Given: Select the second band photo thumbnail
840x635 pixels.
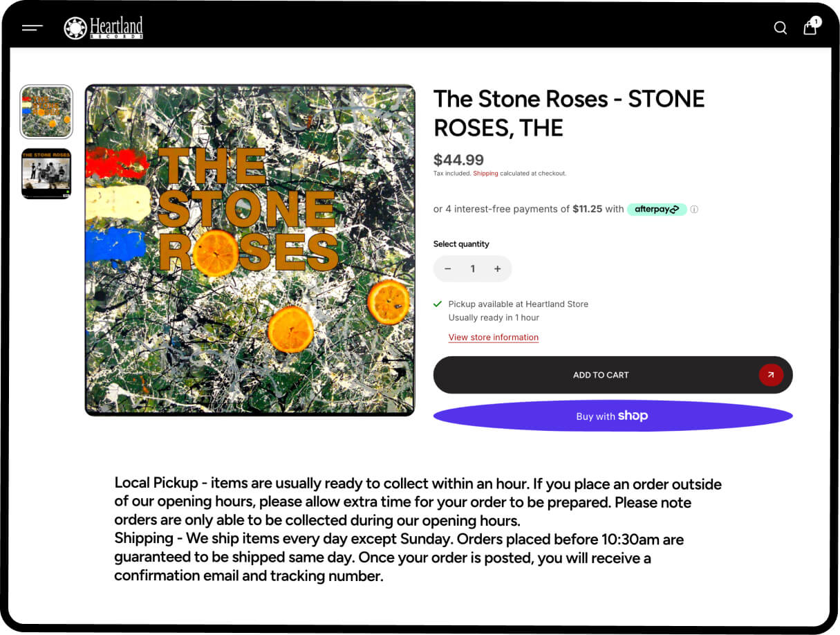Looking at the screenshot, I should click(46, 174).
